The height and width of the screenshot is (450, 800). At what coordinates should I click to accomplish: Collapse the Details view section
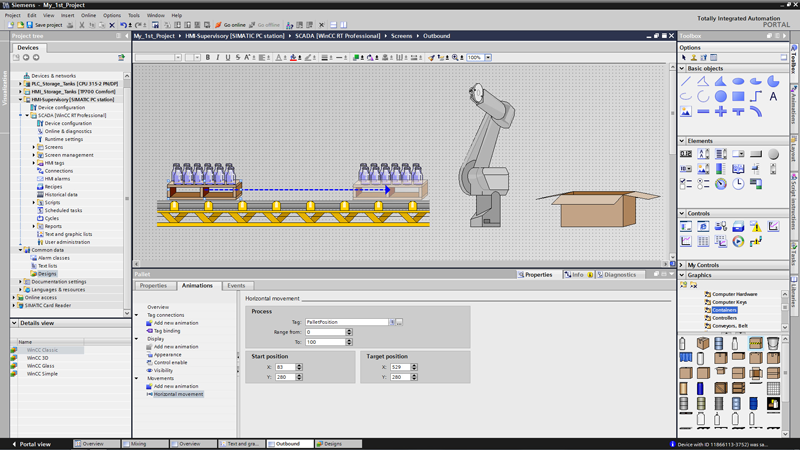pyautogui.click(x=14, y=323)
